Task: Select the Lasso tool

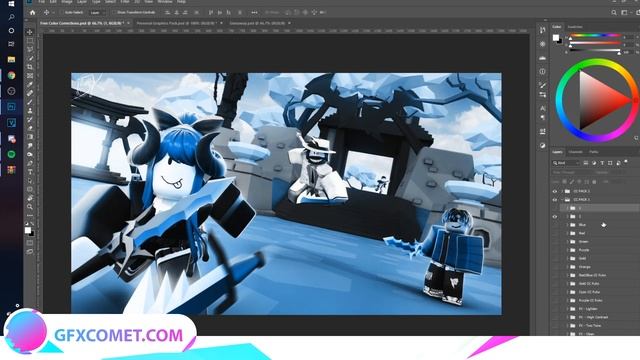Action: pyautogui.click(x=30, y=49)
